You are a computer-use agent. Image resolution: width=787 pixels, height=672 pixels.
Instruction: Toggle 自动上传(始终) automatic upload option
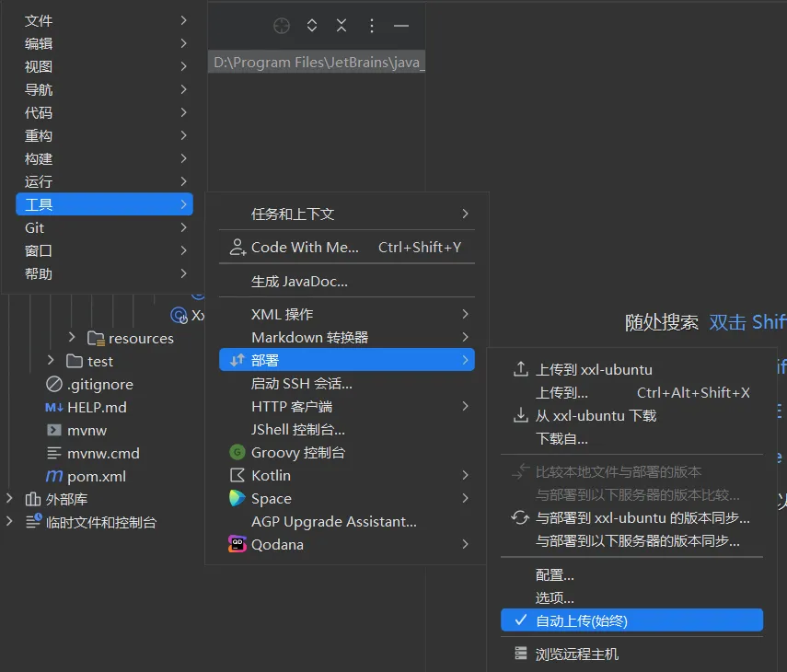[632, 620]
